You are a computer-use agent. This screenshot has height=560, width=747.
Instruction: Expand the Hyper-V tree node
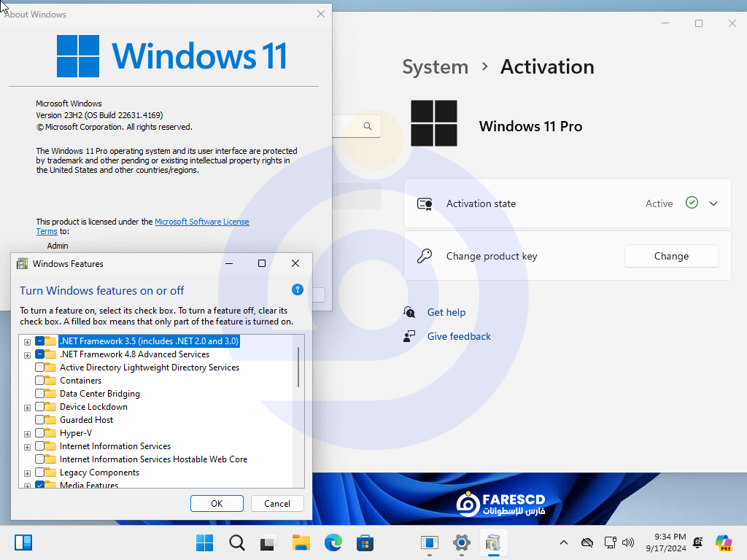click(27, 434)
